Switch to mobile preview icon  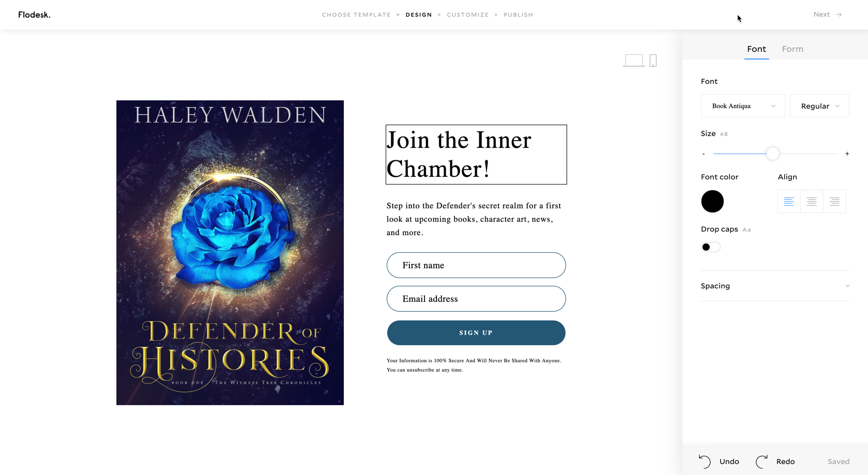(653, 60)
